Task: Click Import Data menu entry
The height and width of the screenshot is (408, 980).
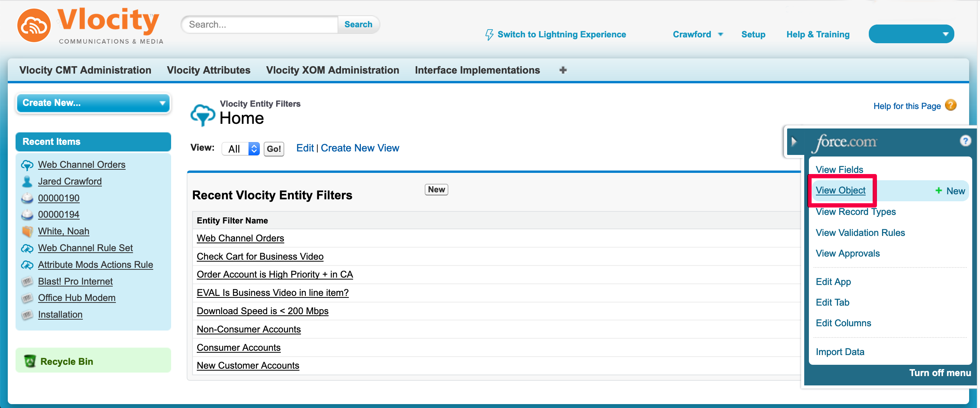Action: click(x=840, y=352)
